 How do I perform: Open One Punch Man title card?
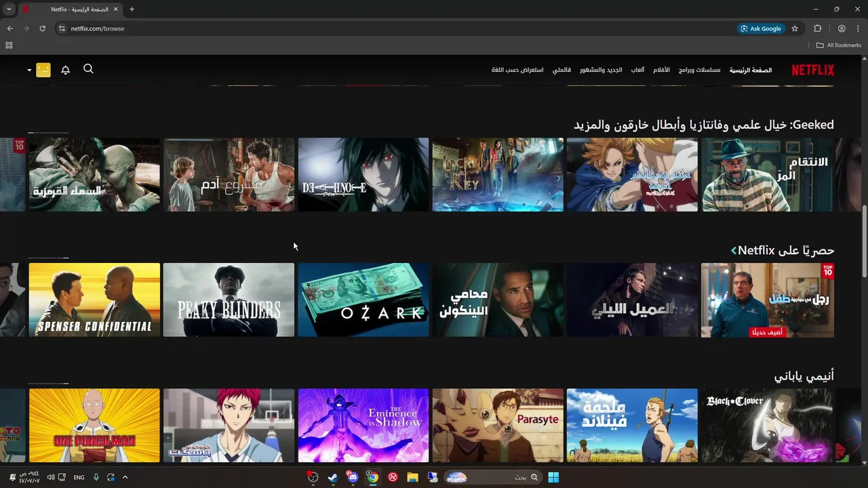[94, 426]
